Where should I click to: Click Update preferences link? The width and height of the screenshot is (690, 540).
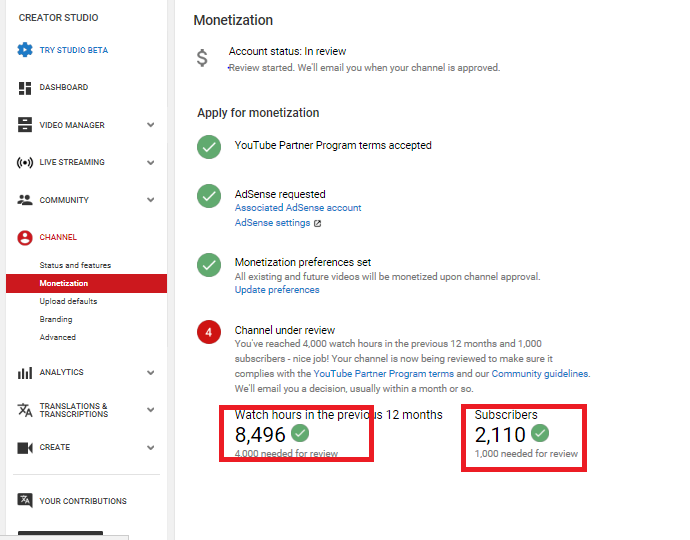coord(277,290)
